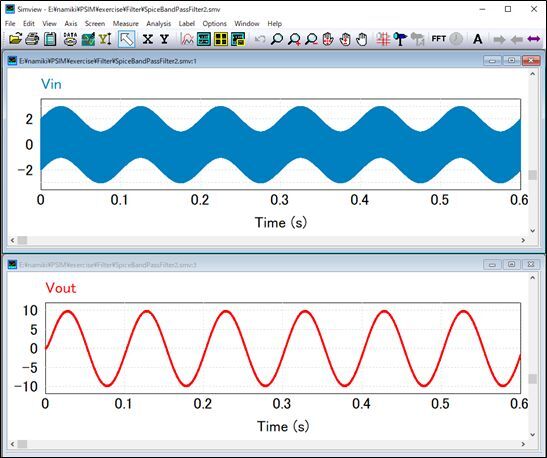
Task: Open the Analysis menu
Action: (x=158, y=24)
